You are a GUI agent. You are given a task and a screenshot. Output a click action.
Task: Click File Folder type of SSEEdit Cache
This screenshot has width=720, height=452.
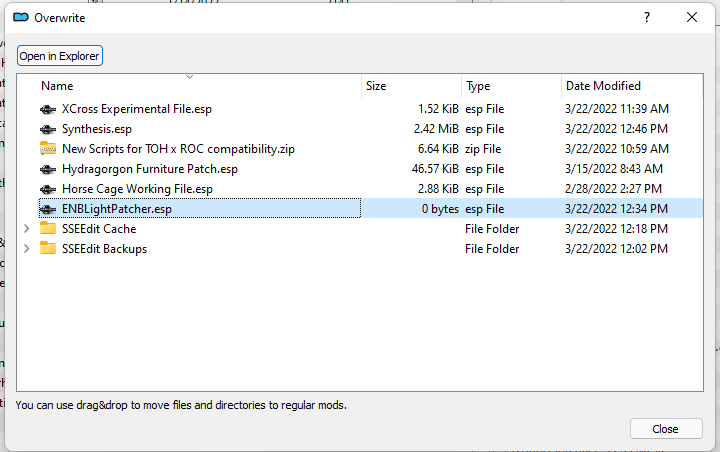tap(492, 229)
